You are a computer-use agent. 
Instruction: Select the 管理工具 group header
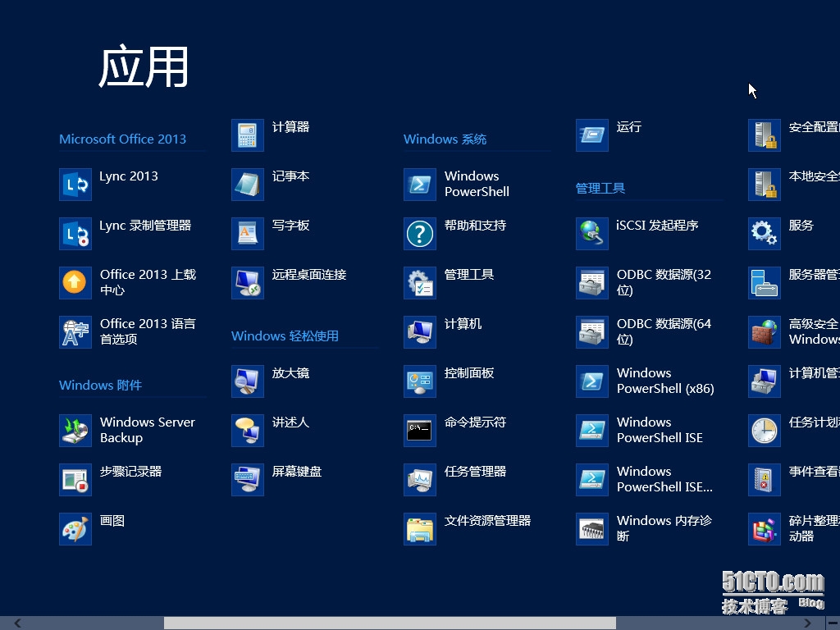[x=600, y=189]
